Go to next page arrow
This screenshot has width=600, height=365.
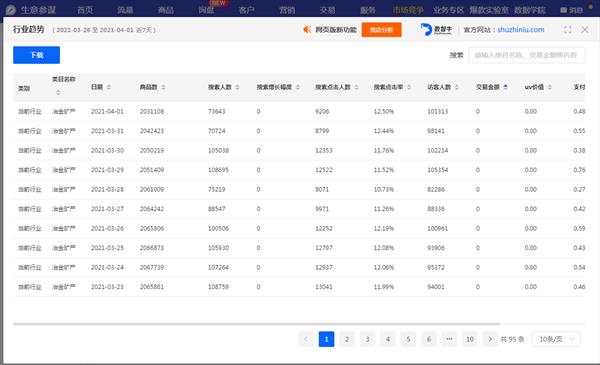(490, 339)
